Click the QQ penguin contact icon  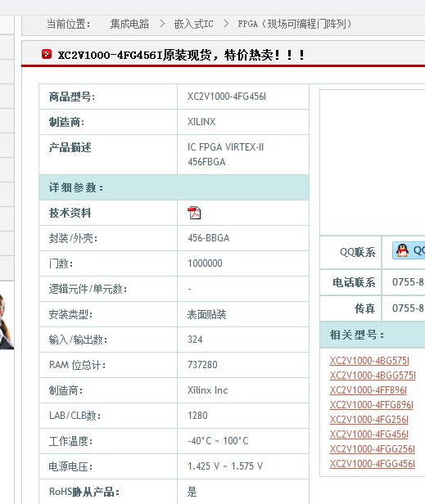click(402, 250)
